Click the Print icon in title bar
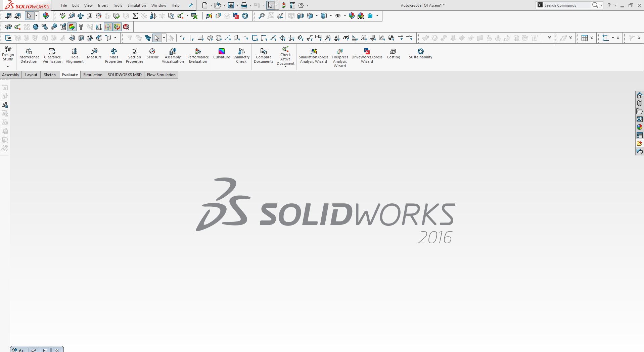 [244, 5]
